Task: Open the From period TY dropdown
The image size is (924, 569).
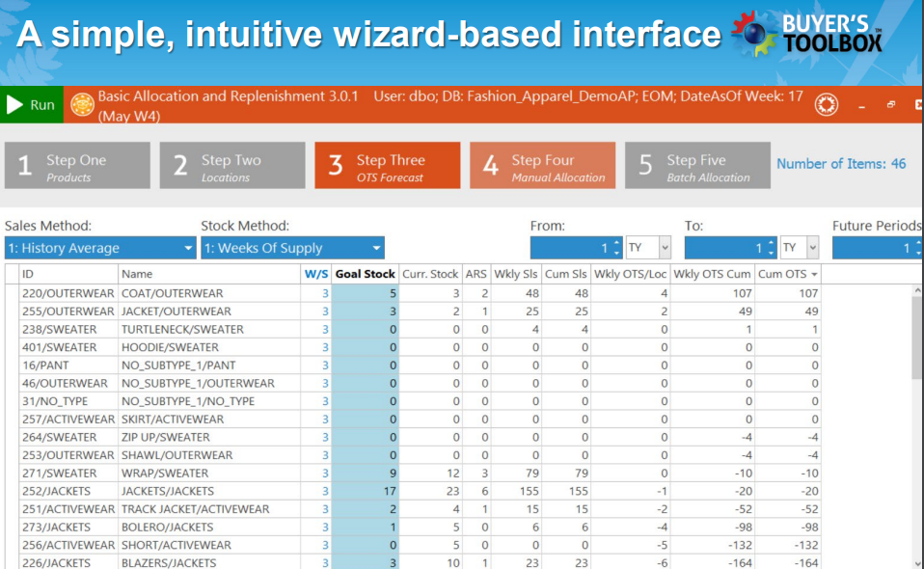Action: [648, 248]
